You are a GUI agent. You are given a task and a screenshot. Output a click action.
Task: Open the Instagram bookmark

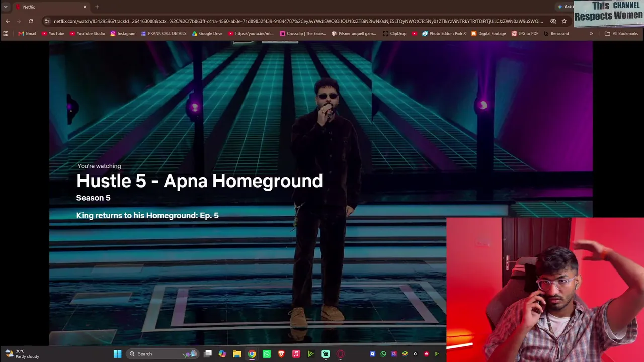coord(123,34)
